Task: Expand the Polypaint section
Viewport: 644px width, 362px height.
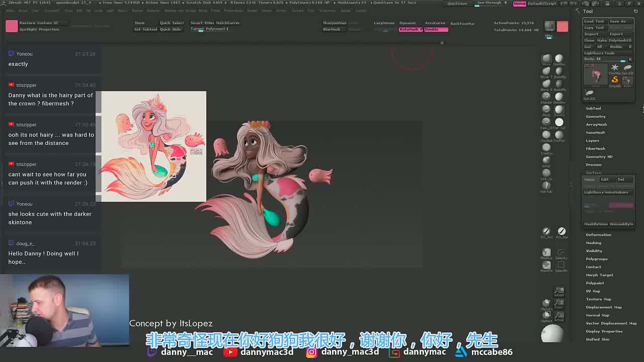Action: [x=595, y=283]
